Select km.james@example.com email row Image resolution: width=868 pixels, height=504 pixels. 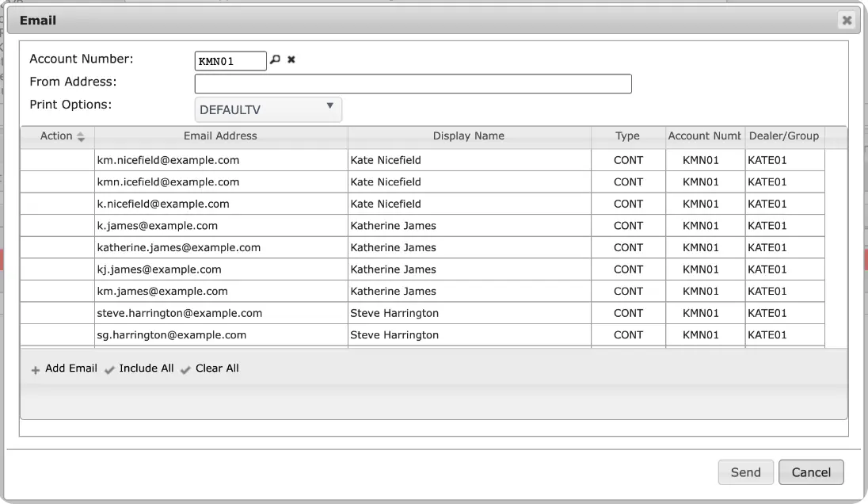(x=422, y=292)
